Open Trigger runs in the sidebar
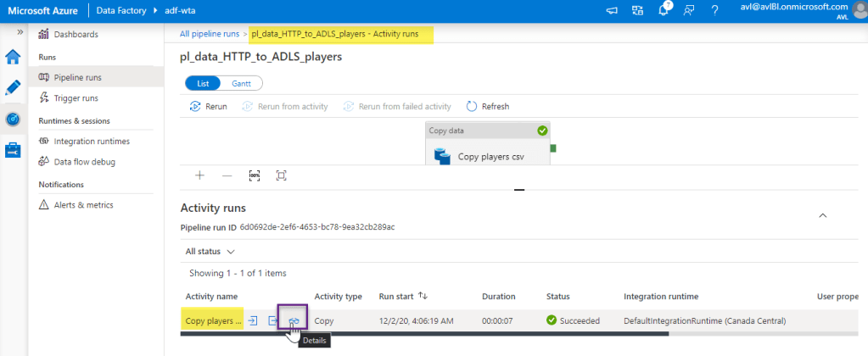The height and width of the screenshot is (356, 868). [76, 98]
